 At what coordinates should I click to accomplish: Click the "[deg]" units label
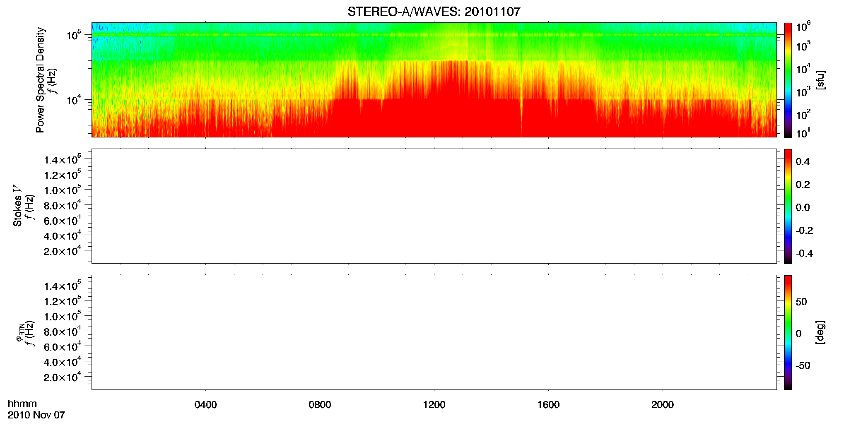pos(820,332)
